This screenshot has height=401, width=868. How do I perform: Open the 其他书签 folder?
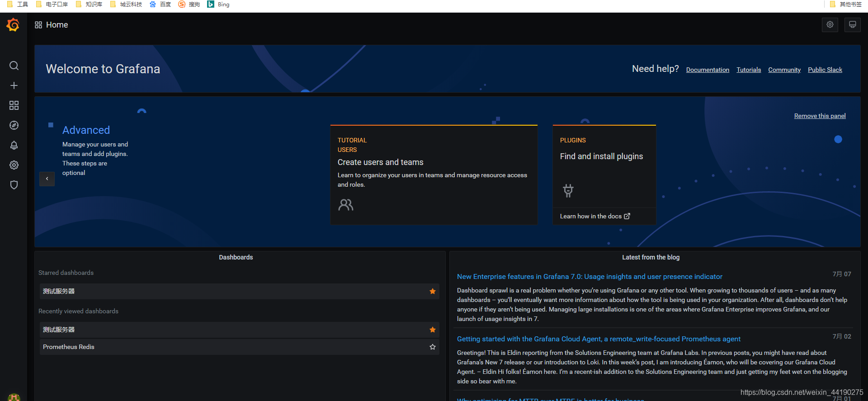[846, 5]
